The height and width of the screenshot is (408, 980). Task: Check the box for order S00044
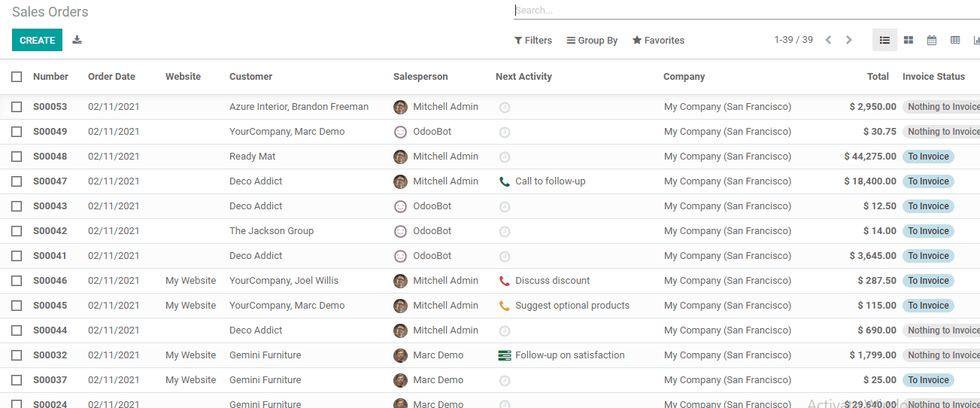coord(17,330)
